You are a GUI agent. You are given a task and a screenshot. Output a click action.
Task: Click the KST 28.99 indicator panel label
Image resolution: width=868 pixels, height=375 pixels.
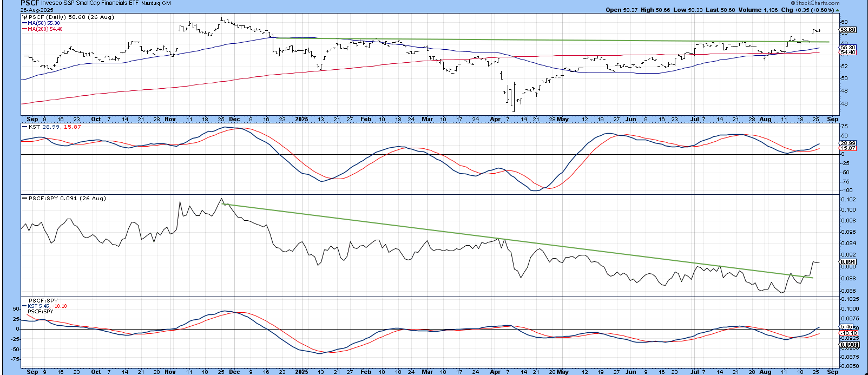pos(42,127)
